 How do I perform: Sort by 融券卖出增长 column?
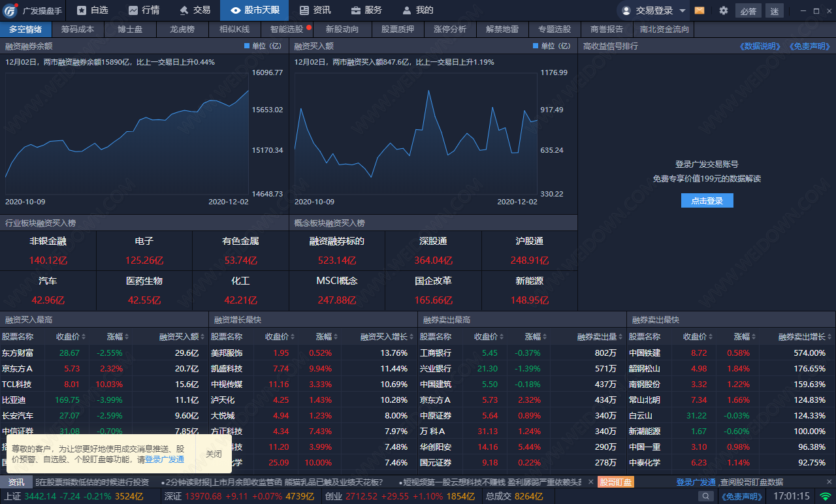pyautogui.click(x=806, y=337)
